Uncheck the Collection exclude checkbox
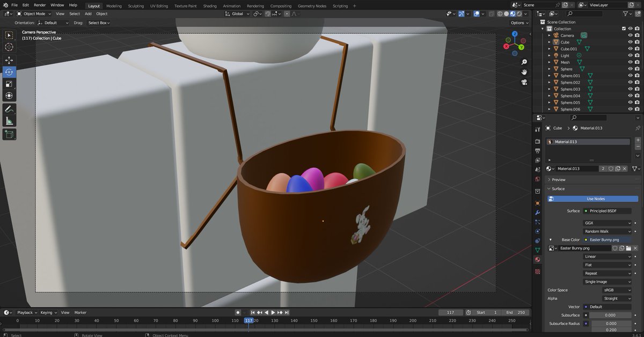The width and height of the screenshot is (644, 337). coord(624,28)
